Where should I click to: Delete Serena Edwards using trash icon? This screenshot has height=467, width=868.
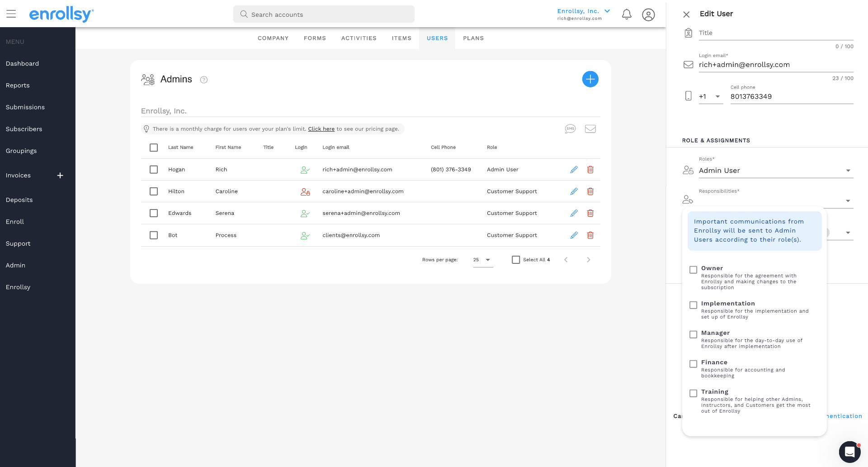(x=590, y=213)
